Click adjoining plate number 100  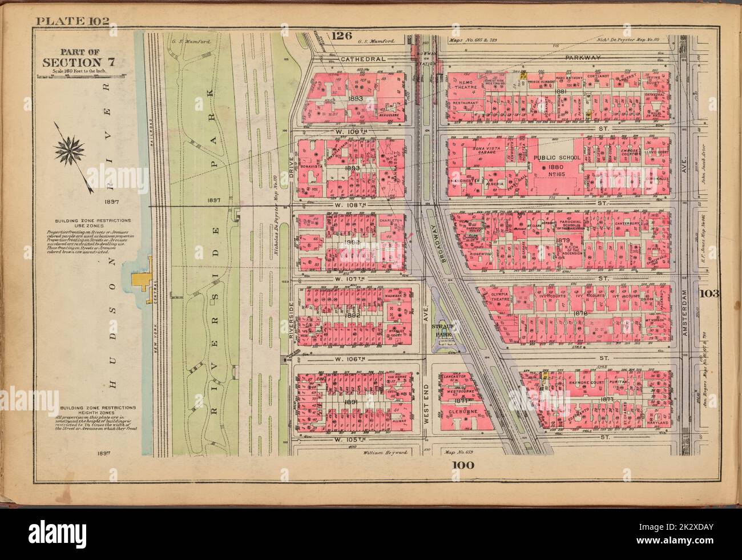464,464
